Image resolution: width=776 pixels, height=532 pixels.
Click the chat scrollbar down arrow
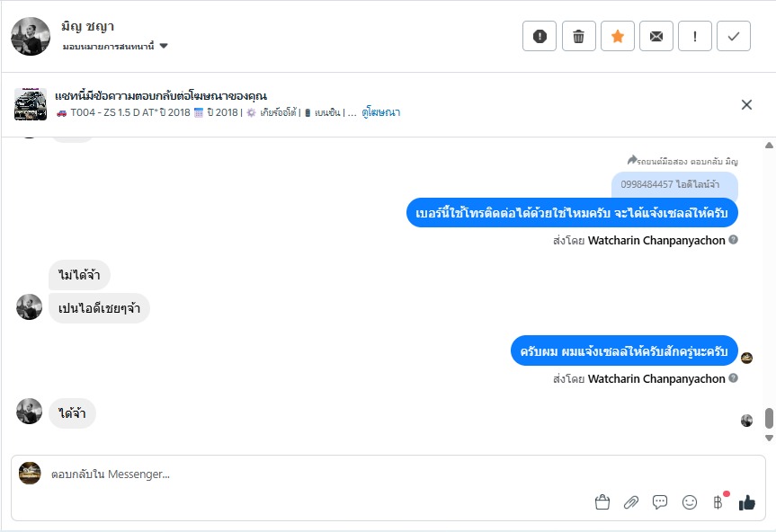point(769,438)
